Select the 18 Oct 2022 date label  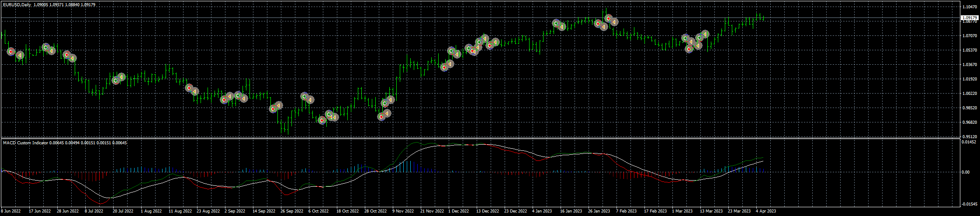[348, 211]
